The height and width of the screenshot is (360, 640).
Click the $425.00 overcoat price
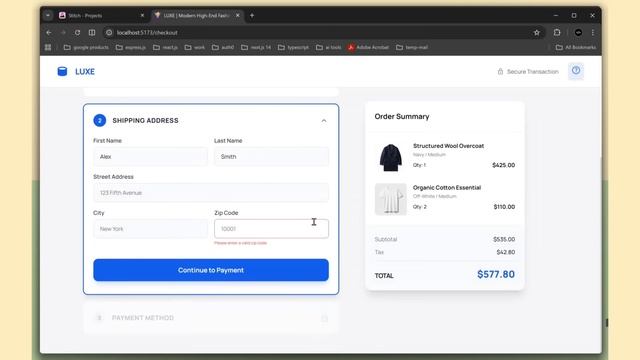point(504,165)
